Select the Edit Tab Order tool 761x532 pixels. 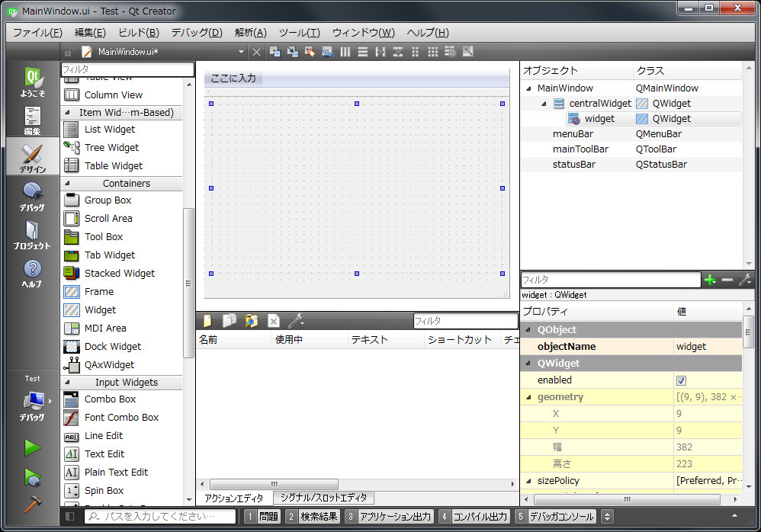(x=328, y=51)
